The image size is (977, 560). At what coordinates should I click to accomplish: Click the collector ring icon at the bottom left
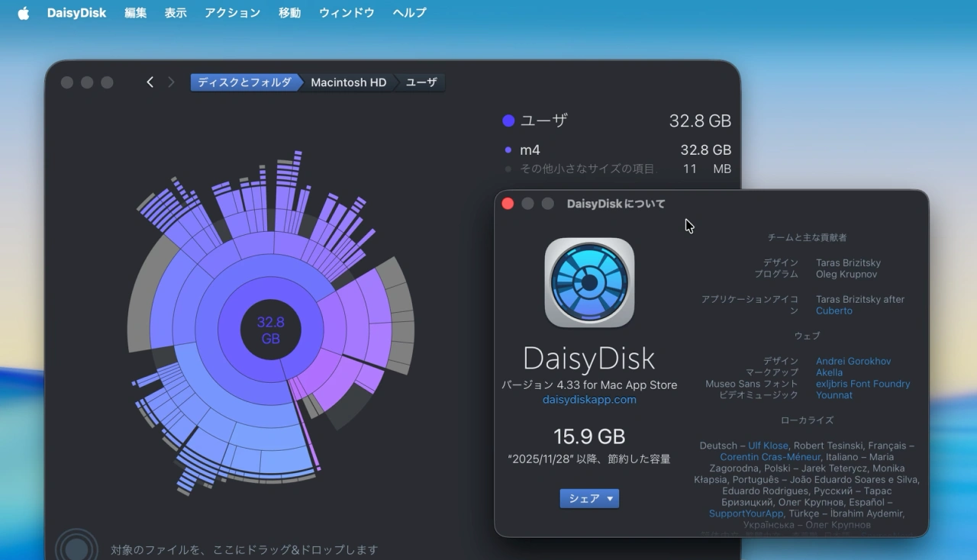pos(76,547)
